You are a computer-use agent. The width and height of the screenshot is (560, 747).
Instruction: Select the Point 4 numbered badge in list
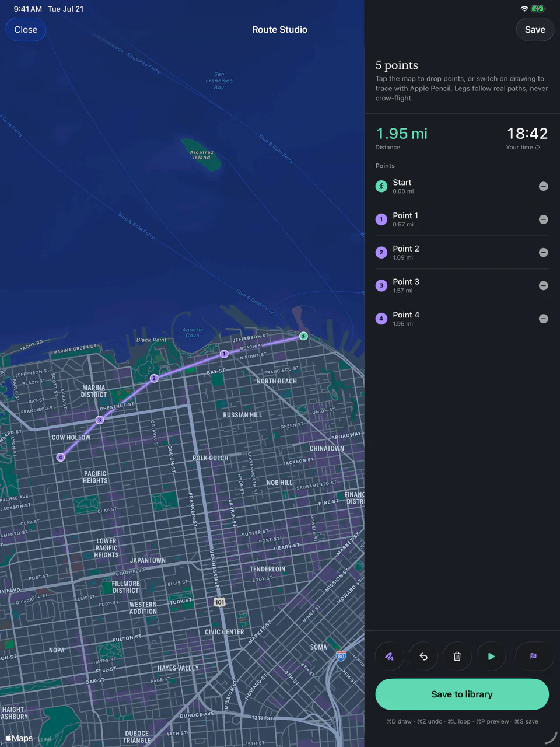(x=381, y=319)
